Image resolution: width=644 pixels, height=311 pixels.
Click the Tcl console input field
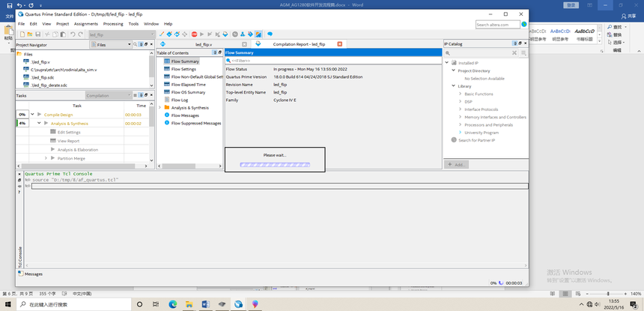point(280,186)
